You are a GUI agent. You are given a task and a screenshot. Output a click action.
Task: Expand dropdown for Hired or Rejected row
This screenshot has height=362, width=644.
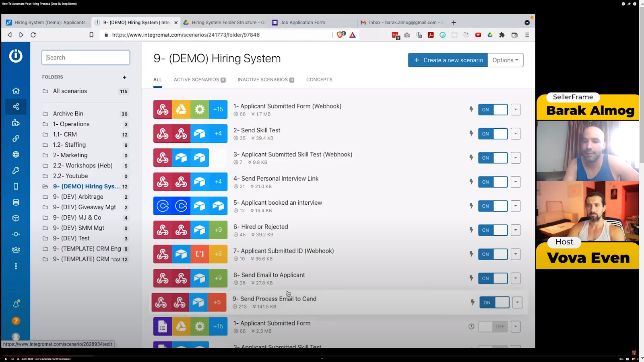coord(516,230)
